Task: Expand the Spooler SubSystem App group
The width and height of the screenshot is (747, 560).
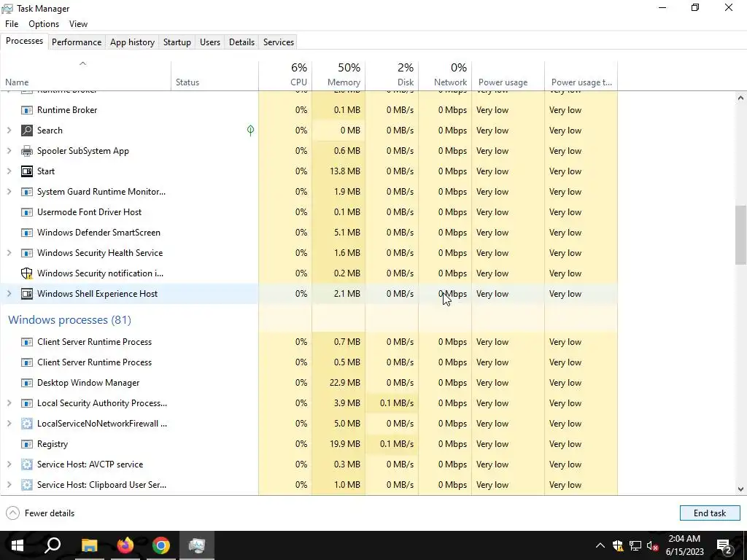Action: click(9, 151)
